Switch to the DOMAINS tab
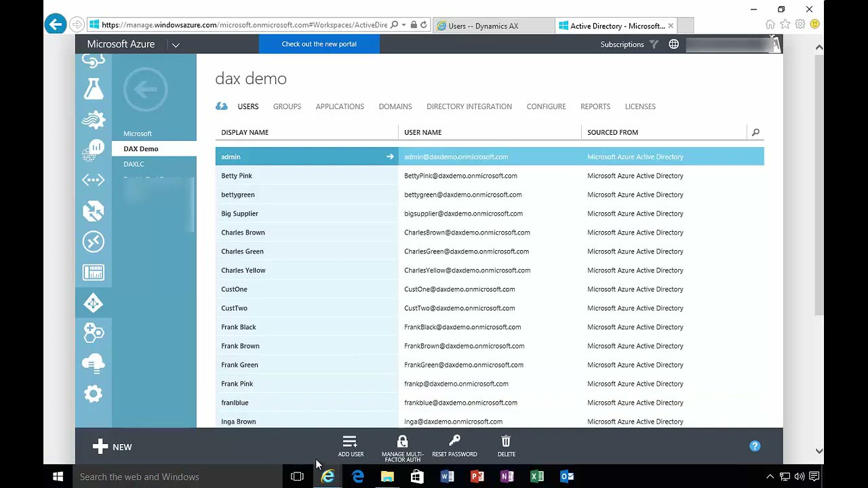This screenshot has height=488, width=868. [x=395, y=106]
